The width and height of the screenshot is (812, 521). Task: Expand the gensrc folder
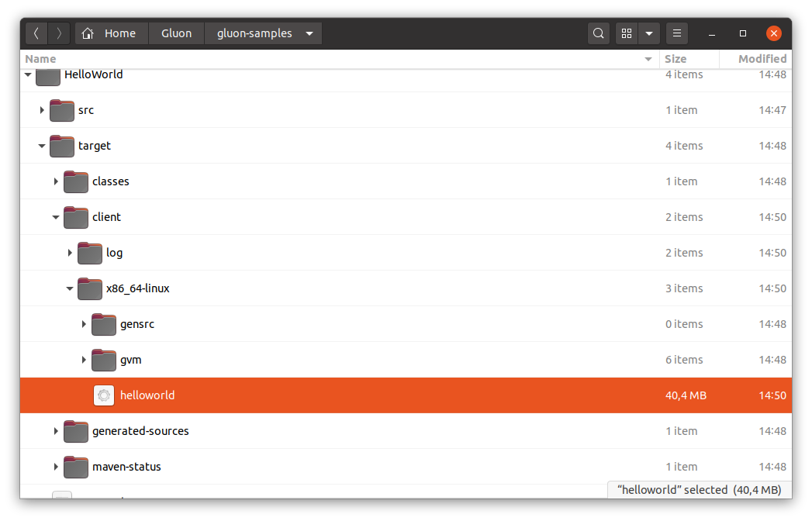(84, 325)
